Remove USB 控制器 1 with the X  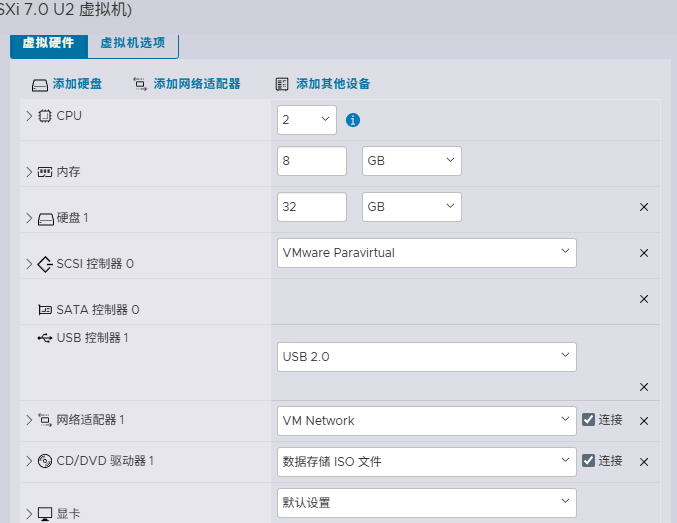point(644,387)
